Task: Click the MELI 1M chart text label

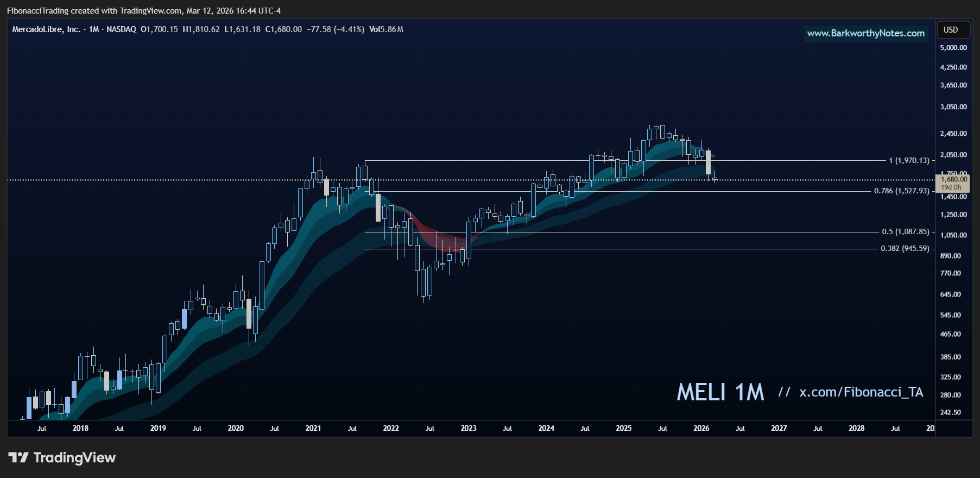Action: pos(720,392)
